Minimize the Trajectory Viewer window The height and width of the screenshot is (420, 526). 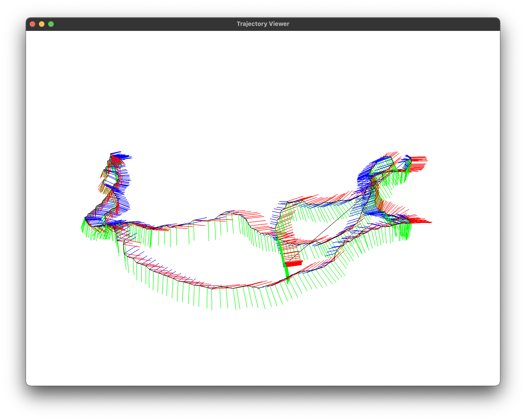coord(42,24)
